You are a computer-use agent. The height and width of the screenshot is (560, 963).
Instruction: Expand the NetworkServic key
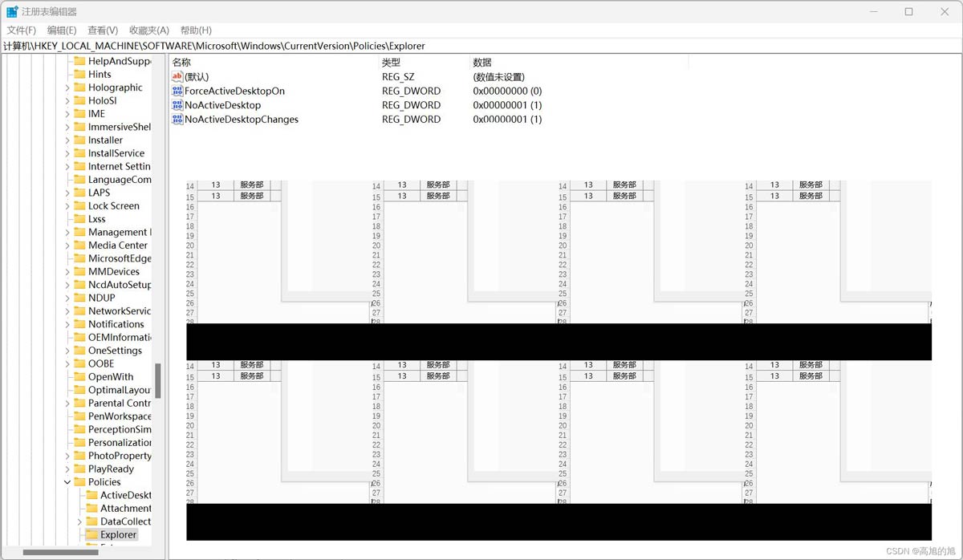point(67,311)
